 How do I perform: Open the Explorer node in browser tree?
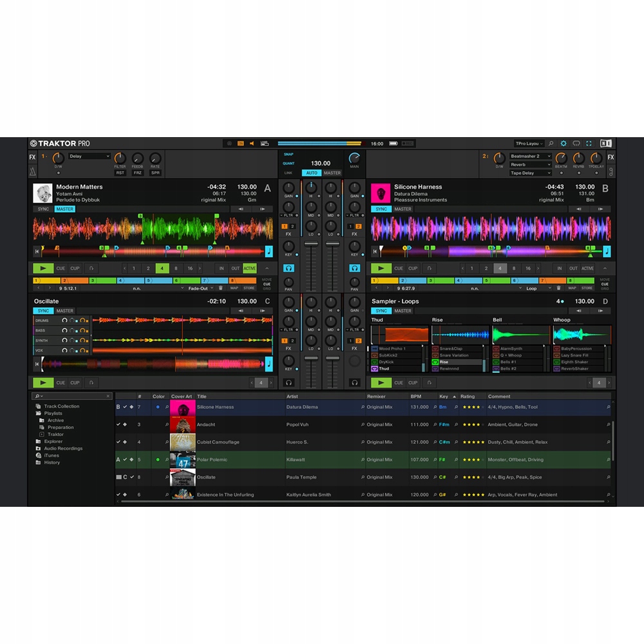click(x=53, y=442)
